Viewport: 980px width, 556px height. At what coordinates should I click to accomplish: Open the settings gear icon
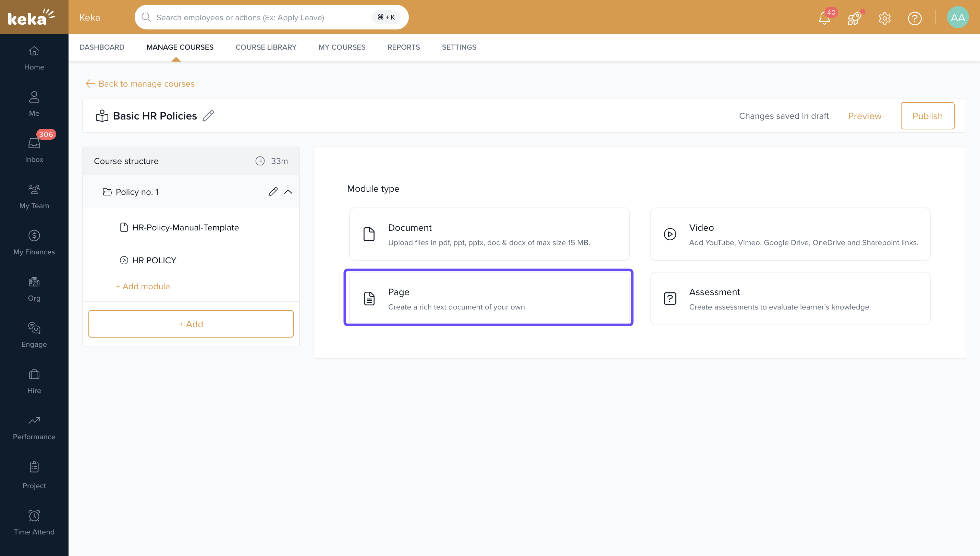pos(884,18)
